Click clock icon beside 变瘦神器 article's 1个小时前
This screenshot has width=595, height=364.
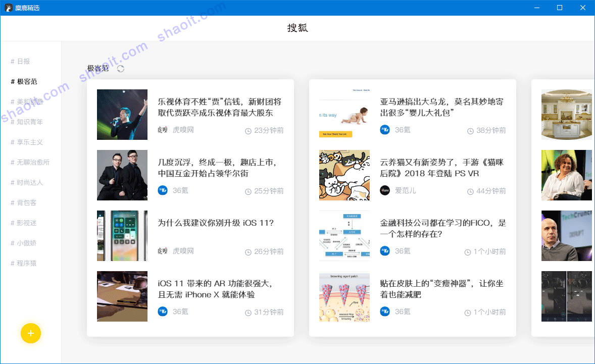tap(468, 313)
